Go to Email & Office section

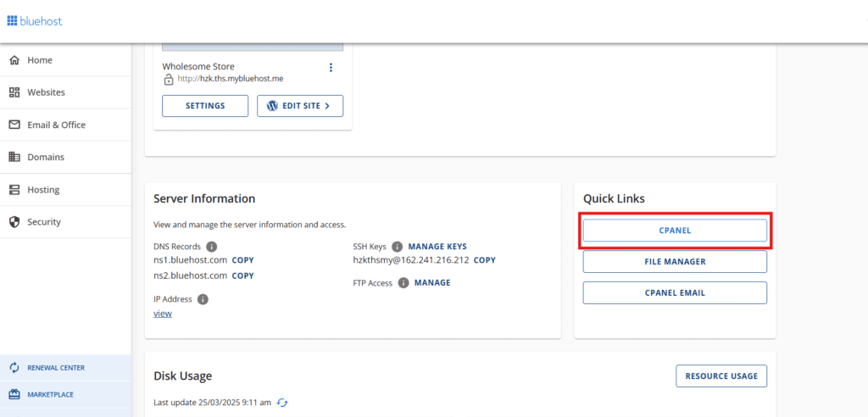[x=65, y=125]
